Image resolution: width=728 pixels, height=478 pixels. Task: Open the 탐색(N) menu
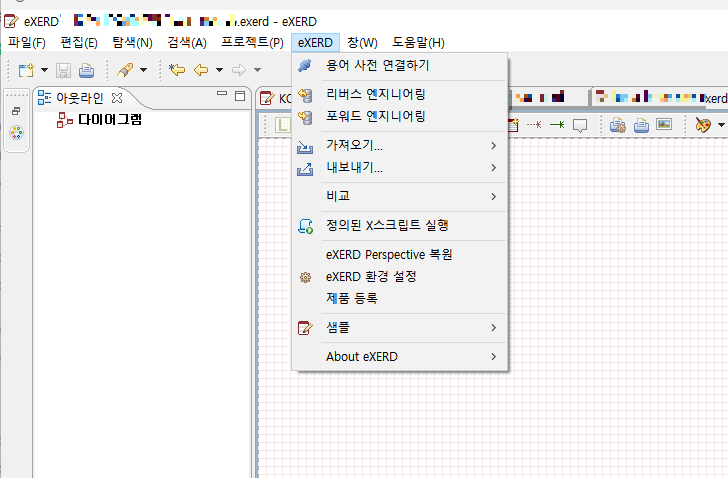tap(132, 43)
